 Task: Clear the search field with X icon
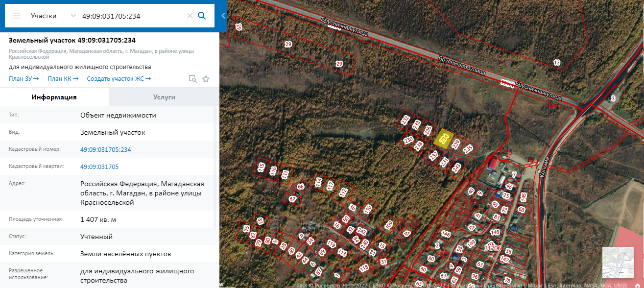[x=190, y=16]
